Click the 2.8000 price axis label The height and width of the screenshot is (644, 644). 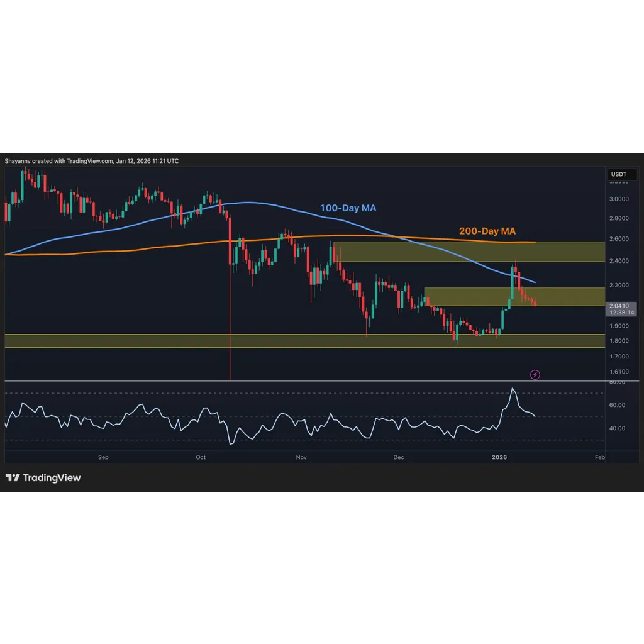pyautogui.click(x=619, y=218)
